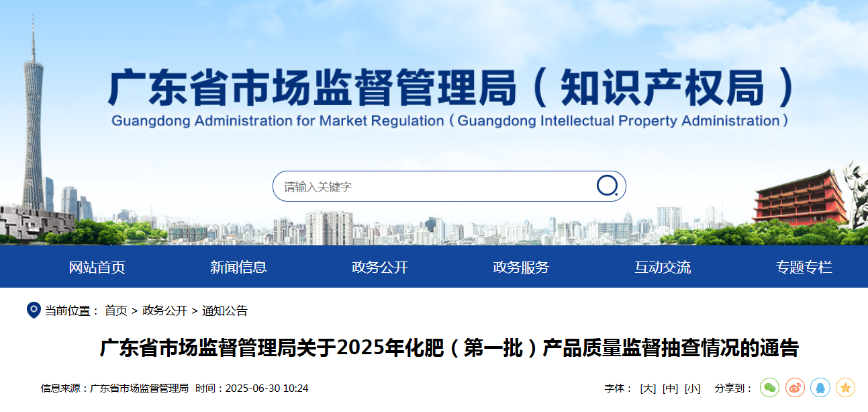The image size is (868, 412).
Task: Click the 字体 label
Action: [618, 388]
